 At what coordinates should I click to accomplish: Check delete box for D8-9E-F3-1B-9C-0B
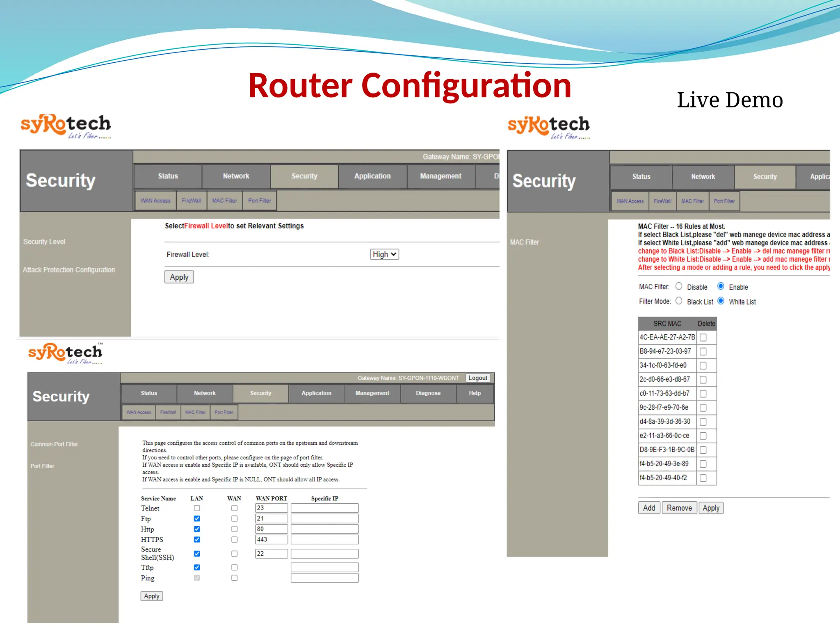coord(703,450)
